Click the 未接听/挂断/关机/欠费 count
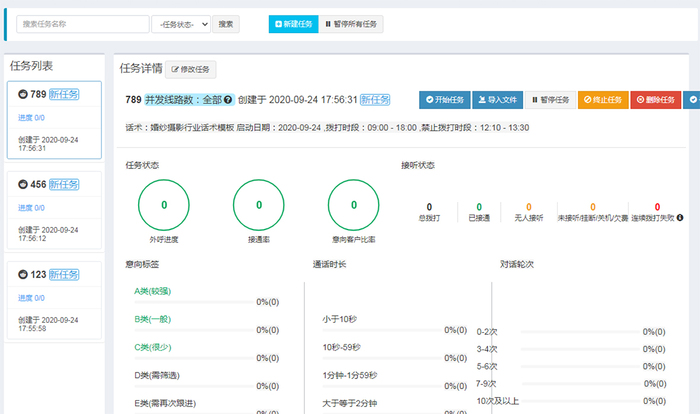Screen dimensions: 700x414 point(593,207)
